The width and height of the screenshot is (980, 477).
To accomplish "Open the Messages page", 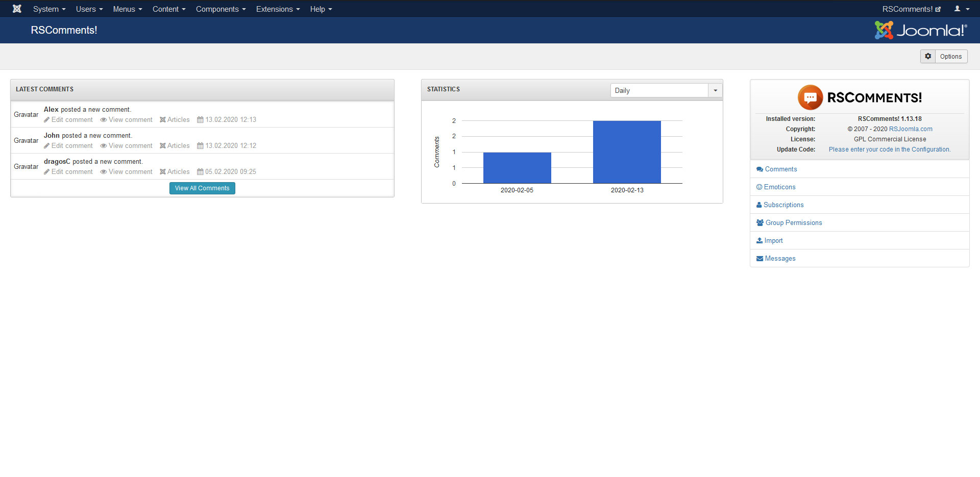I will [776, 259].
